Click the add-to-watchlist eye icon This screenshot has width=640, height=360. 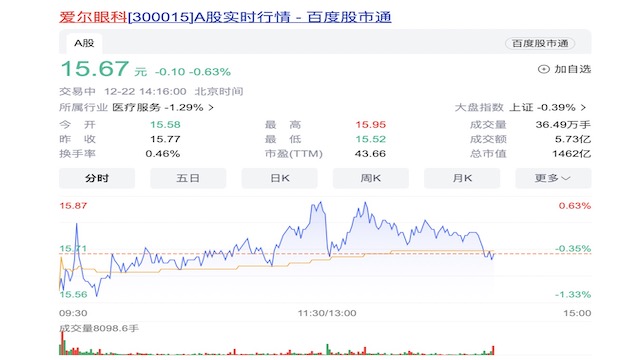(x=543, y=69)
